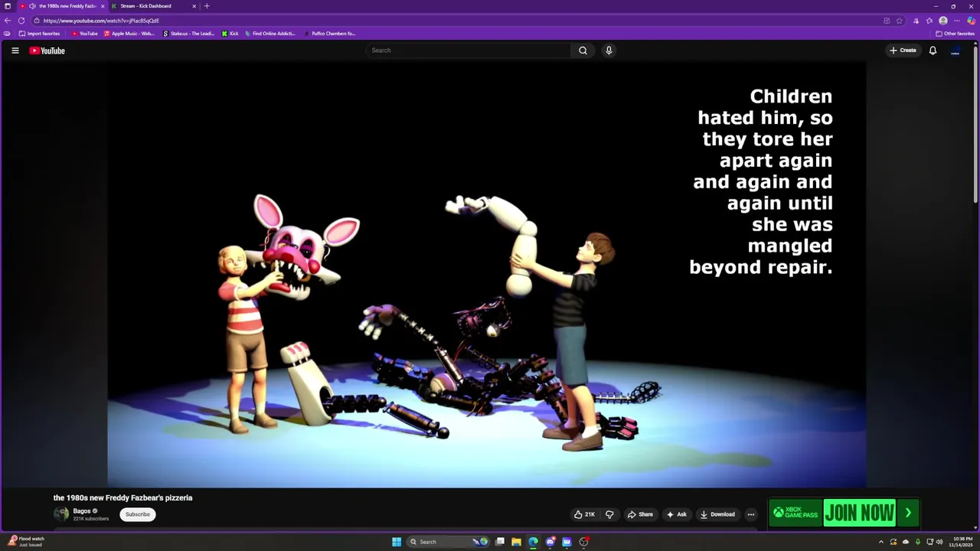Subscribe to Bagos channel

[138, 514]
